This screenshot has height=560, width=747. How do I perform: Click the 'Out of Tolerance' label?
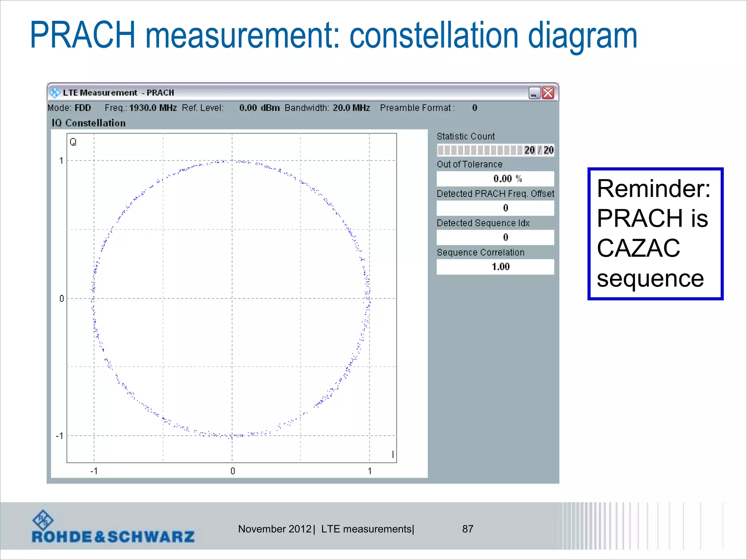pyautogui.click(x=470, y=164)
